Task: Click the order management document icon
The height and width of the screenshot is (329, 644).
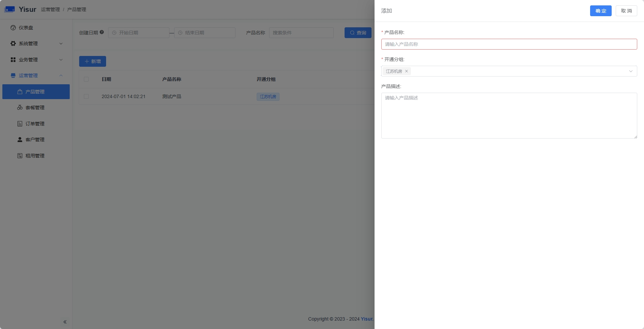Action: pyautogui.click(x=20, y=124)
